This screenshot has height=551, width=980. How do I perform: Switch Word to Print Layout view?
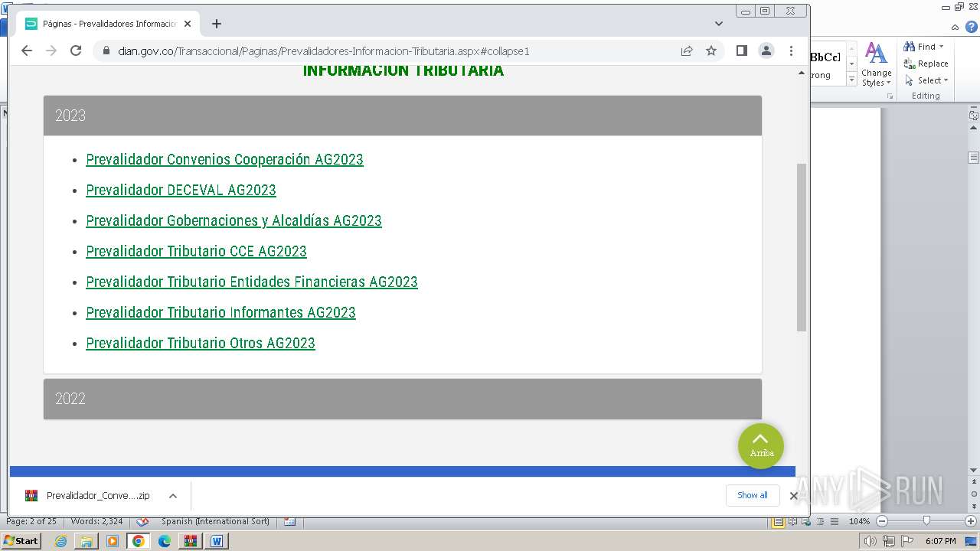[x=779, y=521]
